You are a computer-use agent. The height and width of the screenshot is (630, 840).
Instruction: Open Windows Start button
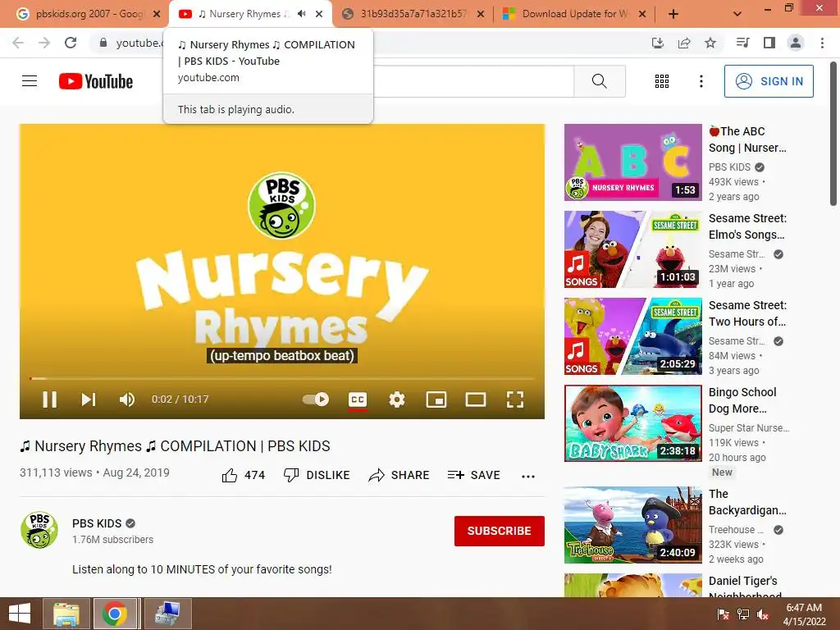20,614
